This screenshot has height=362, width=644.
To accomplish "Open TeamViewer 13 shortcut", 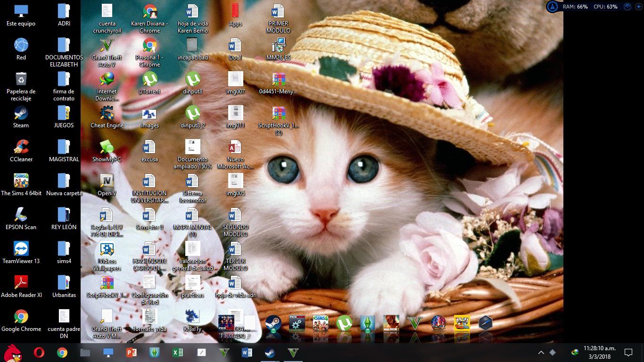I will click(21, 252).
